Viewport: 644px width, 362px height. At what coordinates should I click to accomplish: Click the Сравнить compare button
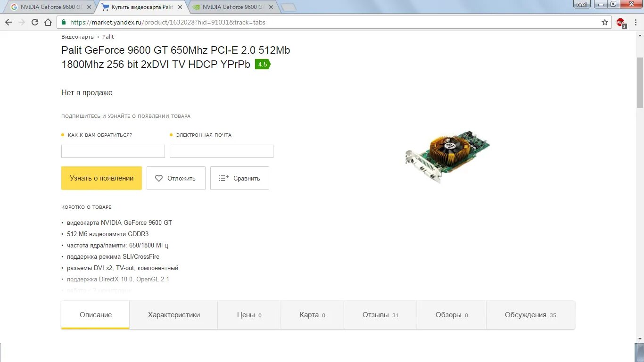[239, 178]
